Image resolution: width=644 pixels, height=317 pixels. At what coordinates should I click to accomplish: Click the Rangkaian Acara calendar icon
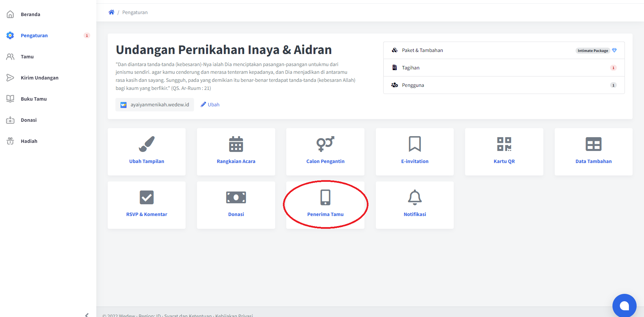coord(236,144)
